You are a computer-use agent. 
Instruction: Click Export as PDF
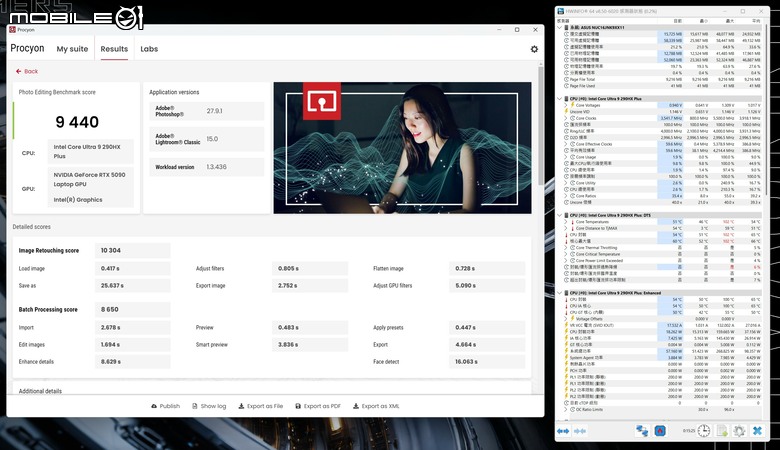point(318,406)
